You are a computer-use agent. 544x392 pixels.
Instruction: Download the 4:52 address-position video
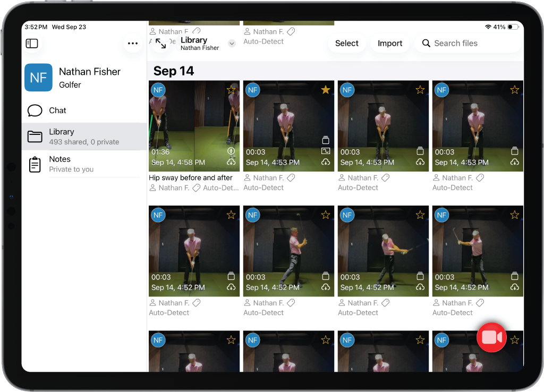point(231,287)
